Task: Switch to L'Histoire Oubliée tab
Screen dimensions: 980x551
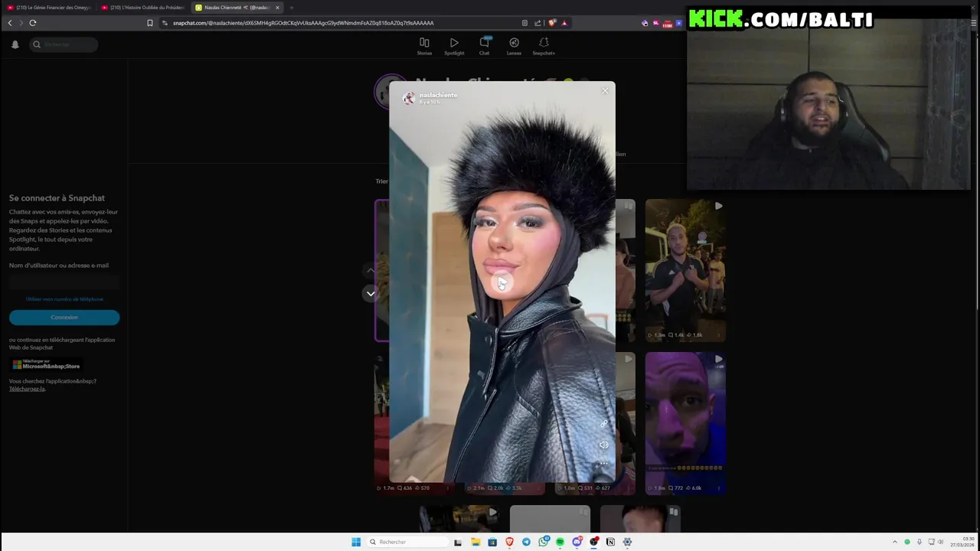Action: (x=143, y=8)
